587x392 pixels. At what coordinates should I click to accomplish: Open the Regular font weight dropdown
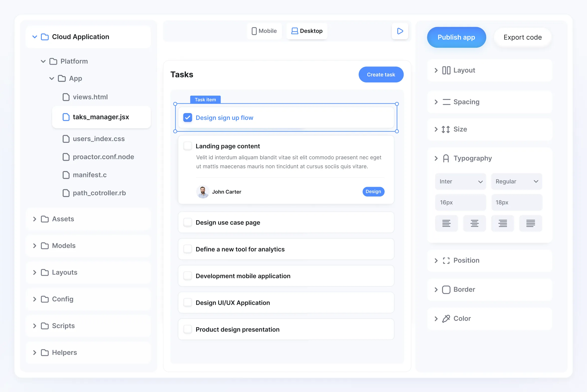pos(516,181)
